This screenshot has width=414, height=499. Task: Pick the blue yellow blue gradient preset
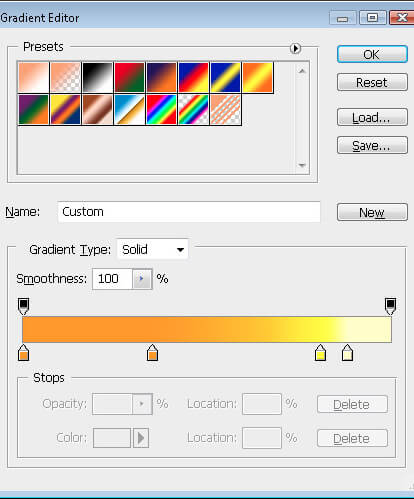pyautogui.click(x=225, y=77)
